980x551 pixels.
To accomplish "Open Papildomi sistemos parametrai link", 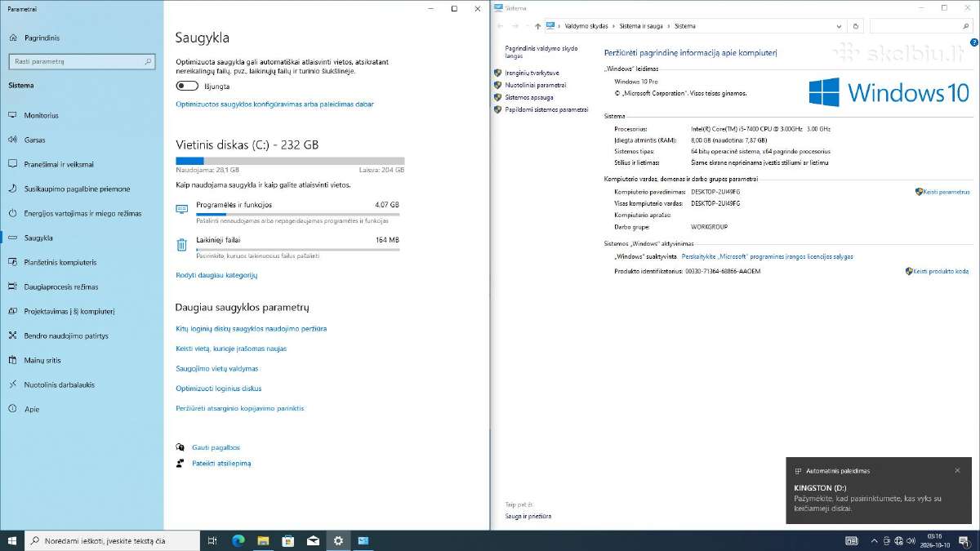I will 546,109.
